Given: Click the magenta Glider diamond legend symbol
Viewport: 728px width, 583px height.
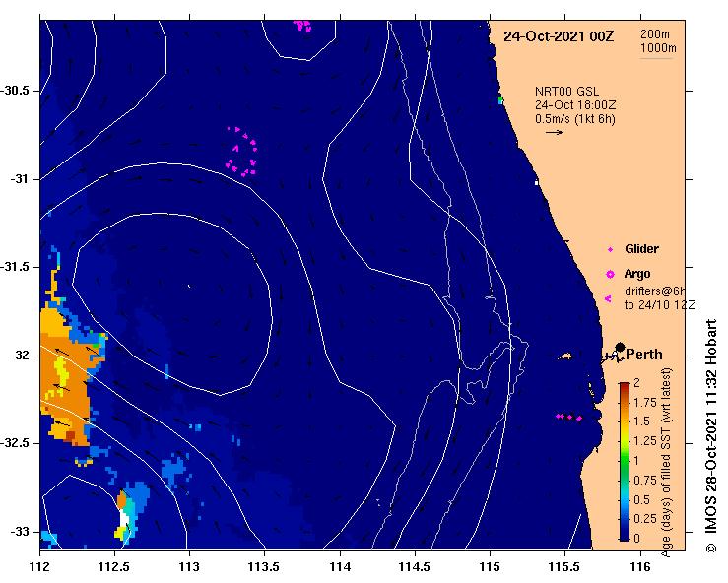Looking at the screenshot, I should [x=610, y=250].
